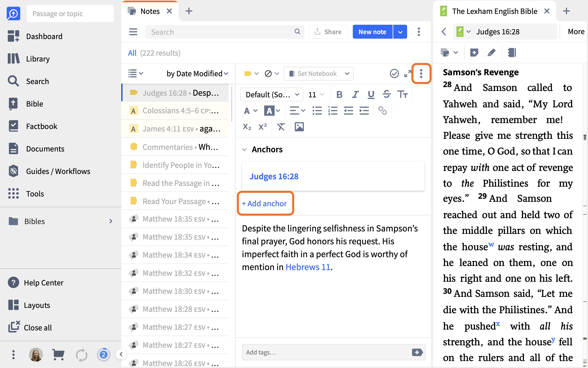Open the Library section

[x=29, y=59]
